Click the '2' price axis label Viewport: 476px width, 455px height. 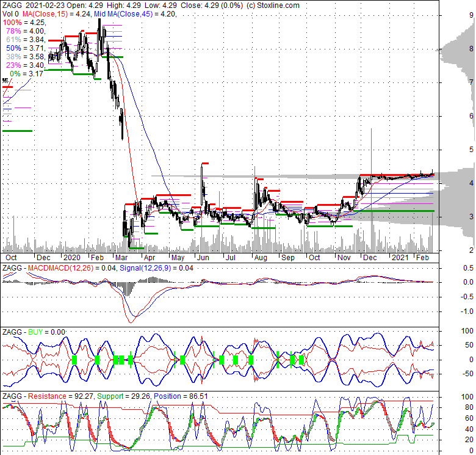click(471, 250)
